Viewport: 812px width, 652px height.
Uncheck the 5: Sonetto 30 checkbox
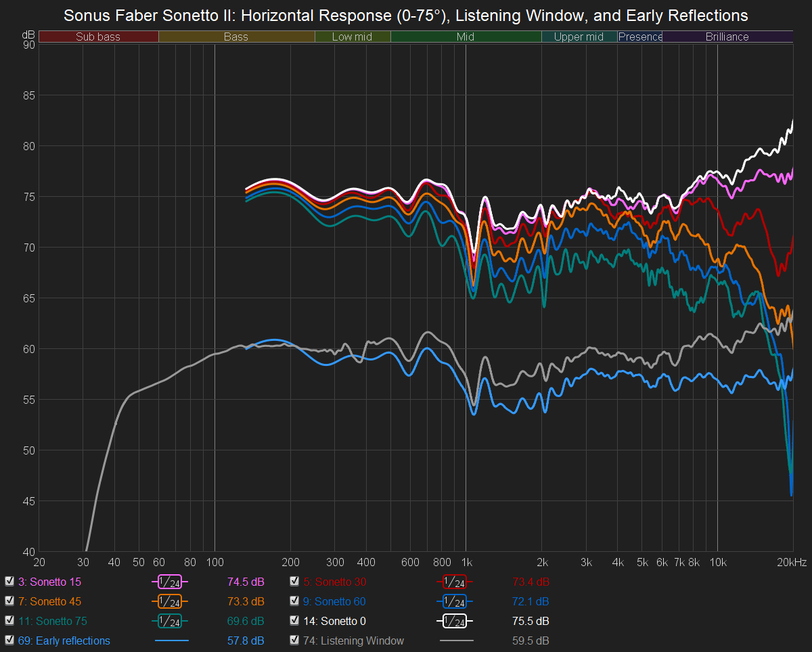(x=294, y=581)
